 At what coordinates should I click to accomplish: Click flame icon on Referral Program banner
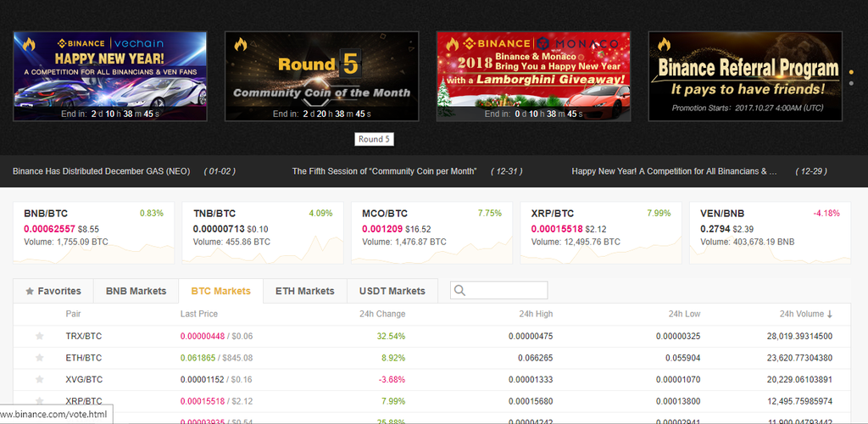click(665, 44)
